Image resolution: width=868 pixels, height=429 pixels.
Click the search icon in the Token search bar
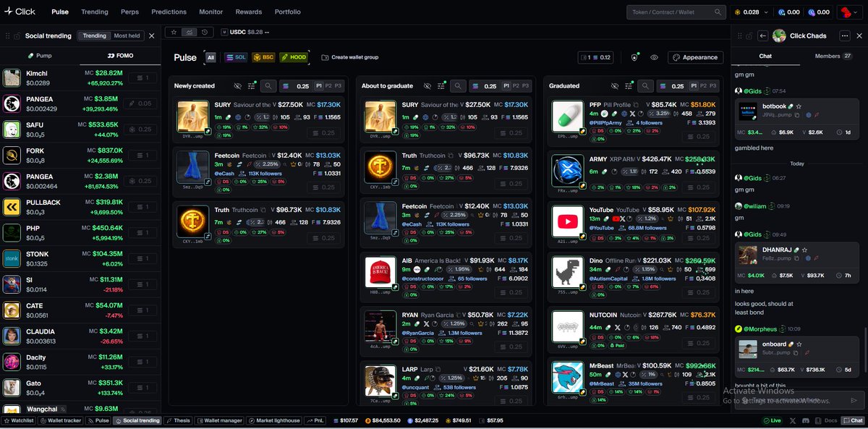[x=718, y=12]
